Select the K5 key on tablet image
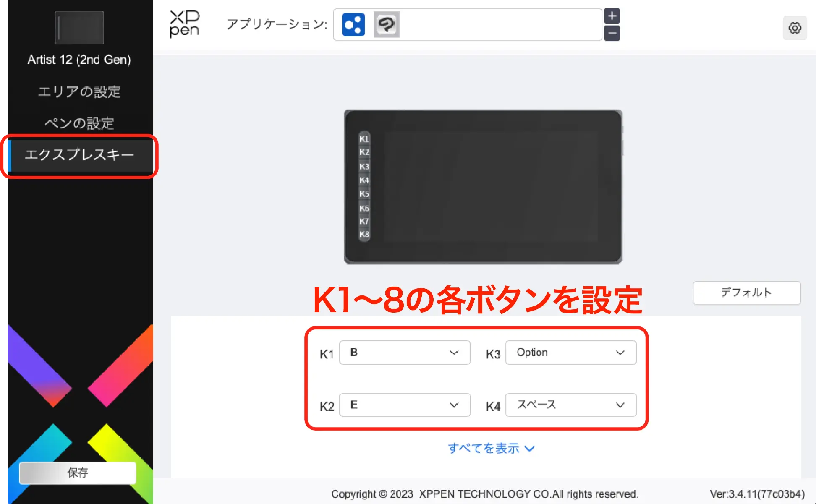 point(364,194)
